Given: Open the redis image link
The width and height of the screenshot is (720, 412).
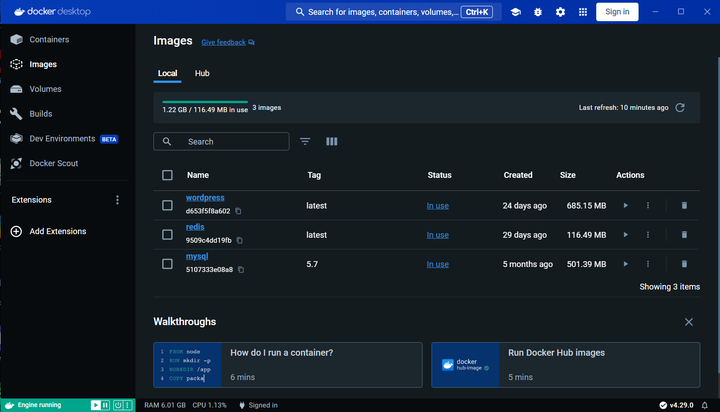Looking at the screenshot, I should click(x=195, y=227).
